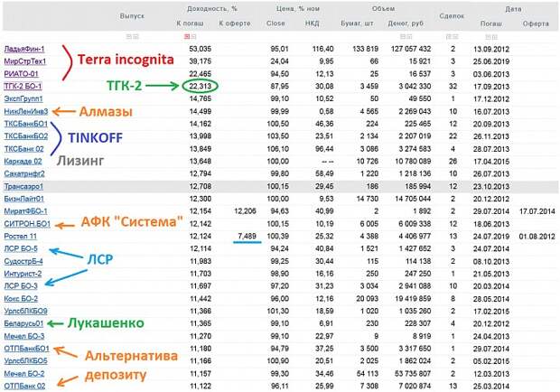Click the second sort icon under Денег, руб column

pyautogui.click(x=409, y=36)
